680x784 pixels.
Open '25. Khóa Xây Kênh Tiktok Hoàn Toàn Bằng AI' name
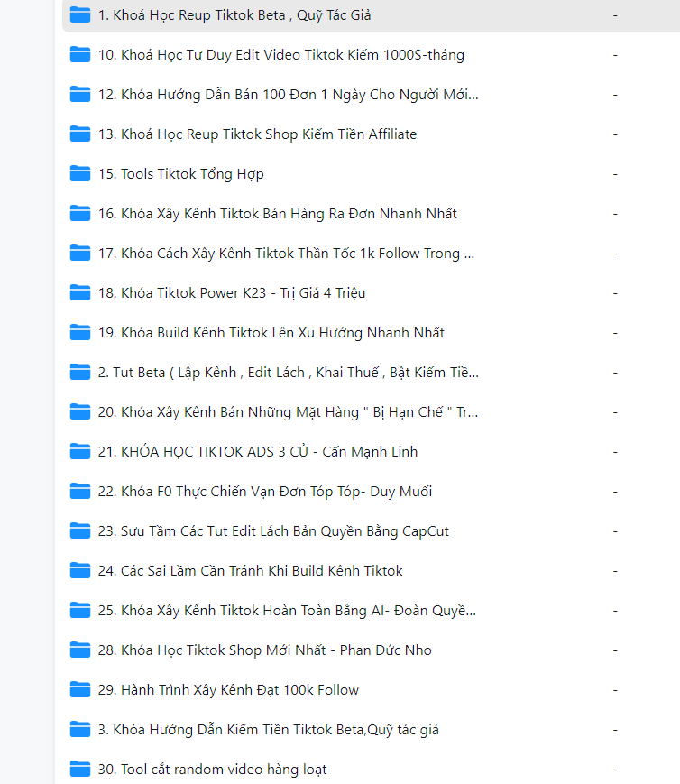tap(287, 611)
